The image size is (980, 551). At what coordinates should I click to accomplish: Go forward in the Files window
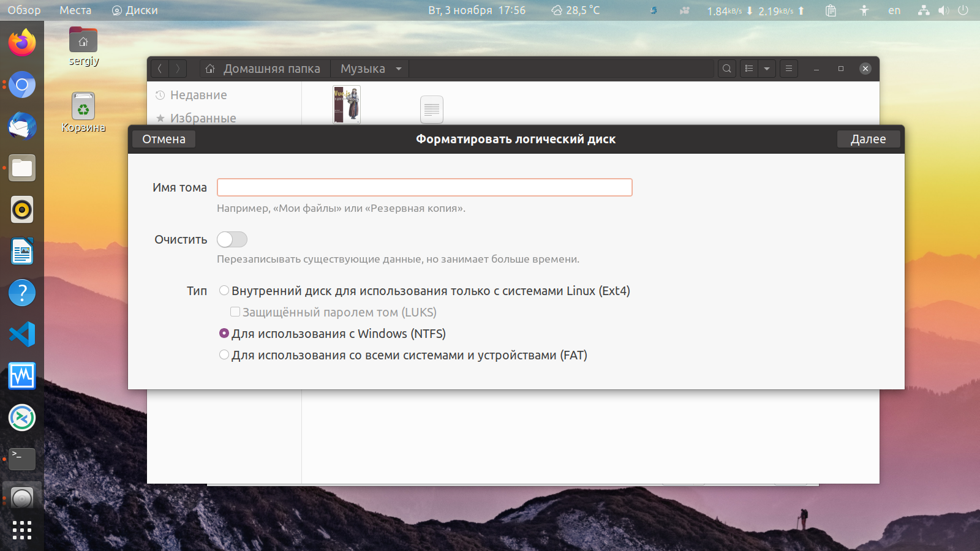point(178,69)
